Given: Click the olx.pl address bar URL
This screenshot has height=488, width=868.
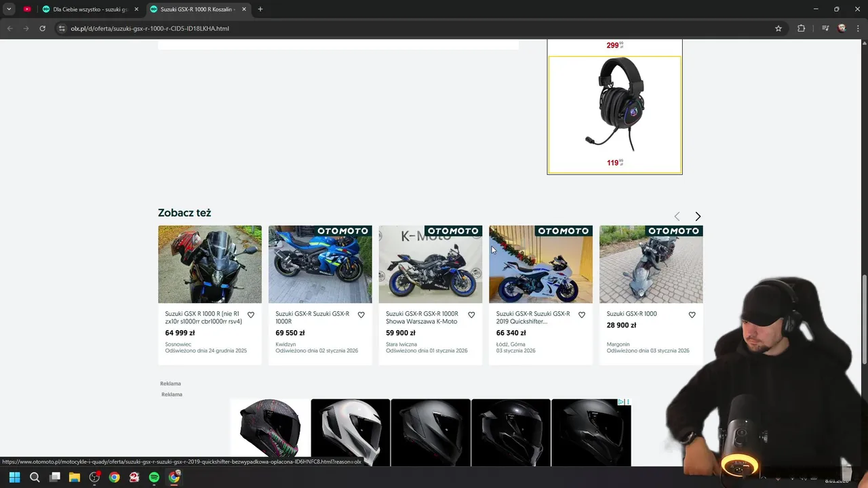Looking at the screenshot, I should 150,28.
